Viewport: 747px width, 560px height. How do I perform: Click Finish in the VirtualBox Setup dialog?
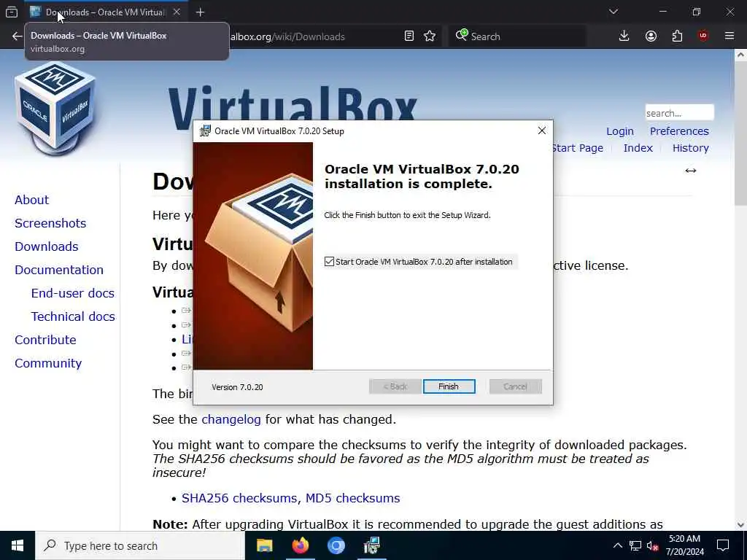click(x=449, y=386)
